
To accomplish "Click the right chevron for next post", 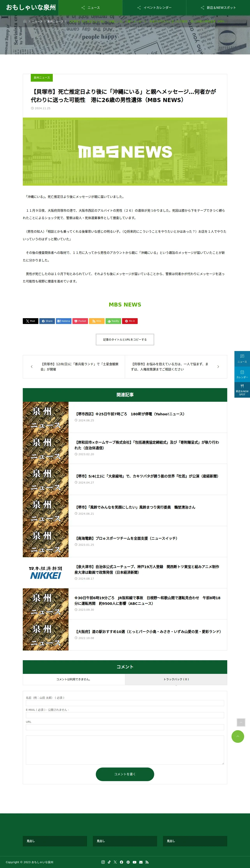I will point(218,367).
